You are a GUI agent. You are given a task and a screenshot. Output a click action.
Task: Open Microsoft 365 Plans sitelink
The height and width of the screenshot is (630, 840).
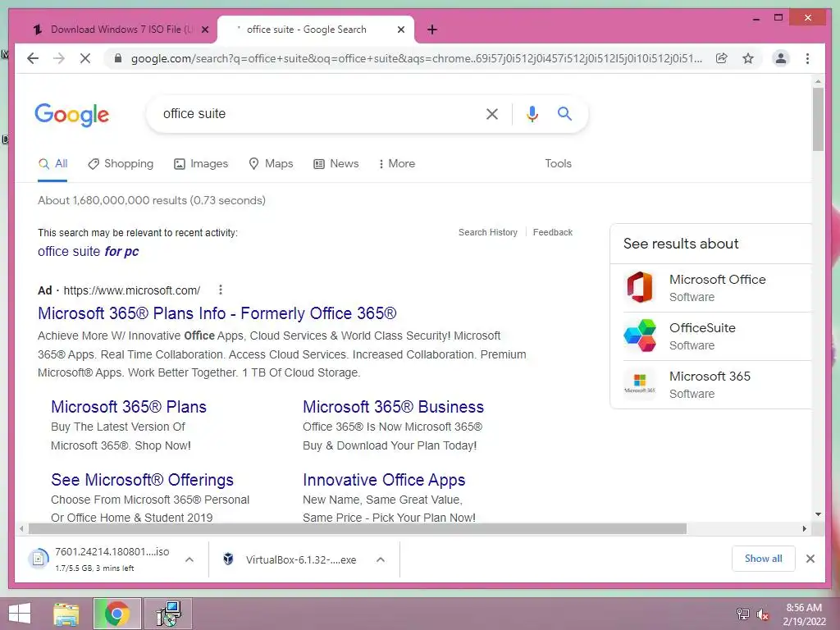click(x=129, y=407)
